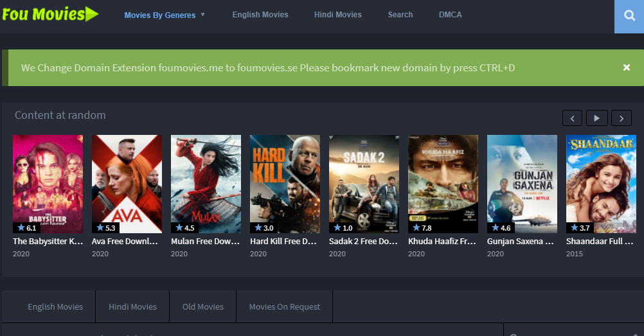Open the Sadak 2 movie poster
The image size is (644, 336).
pos(364,184)
